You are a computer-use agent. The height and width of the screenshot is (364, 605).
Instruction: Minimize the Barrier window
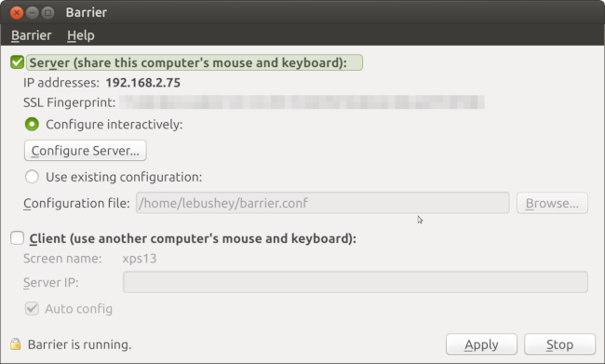pyautogui.click(x=33, y=13)
